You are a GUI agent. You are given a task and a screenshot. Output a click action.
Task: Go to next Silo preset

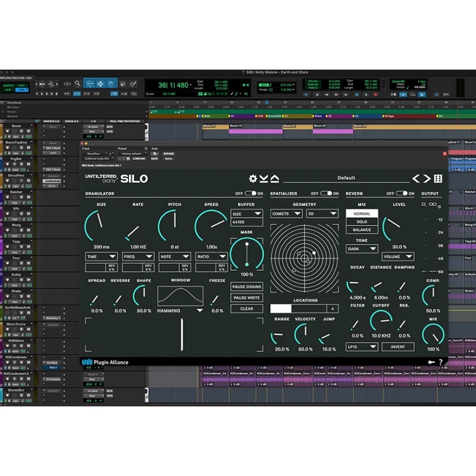click(x=427, y=178)
